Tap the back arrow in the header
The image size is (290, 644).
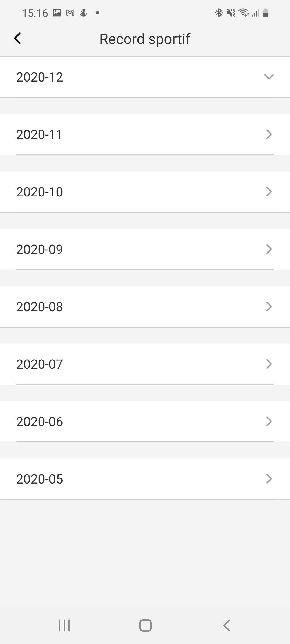point(17,38)
